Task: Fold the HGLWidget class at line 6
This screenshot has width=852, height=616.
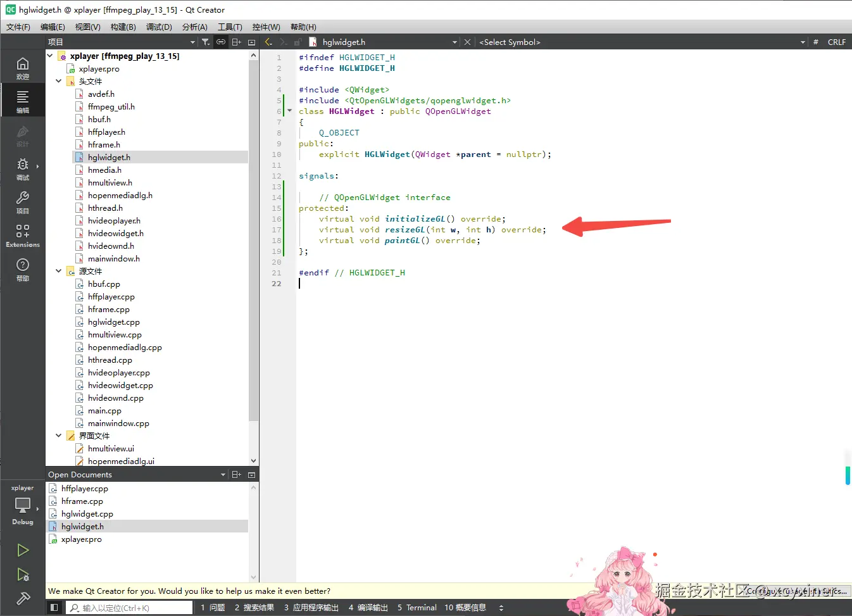Action: 290,111
